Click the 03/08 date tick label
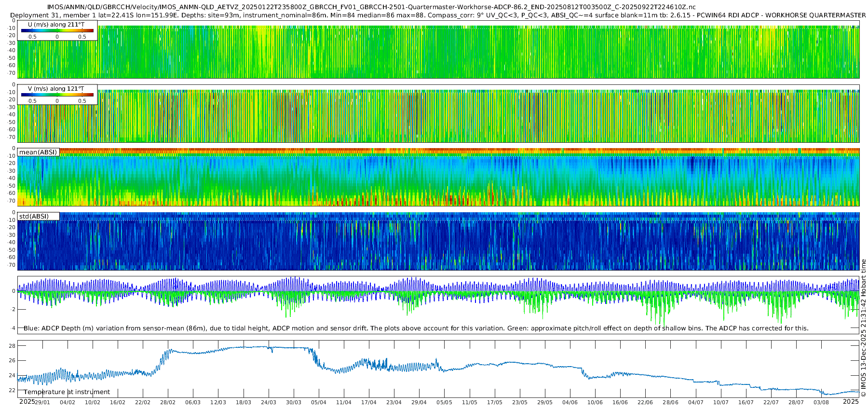Viewport: 868px width, 410px height. (x=821, y=402)
